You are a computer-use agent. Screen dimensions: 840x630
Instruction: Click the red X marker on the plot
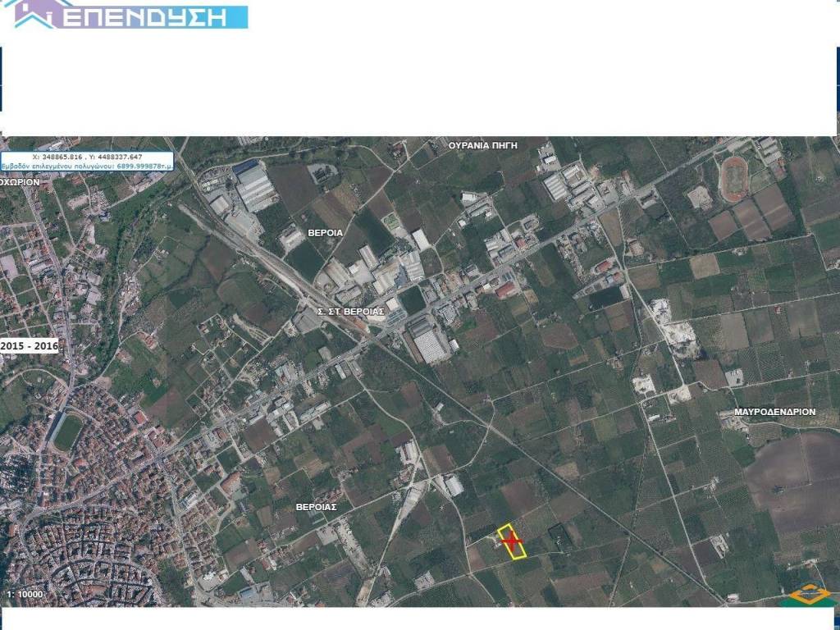pos(512,541)
